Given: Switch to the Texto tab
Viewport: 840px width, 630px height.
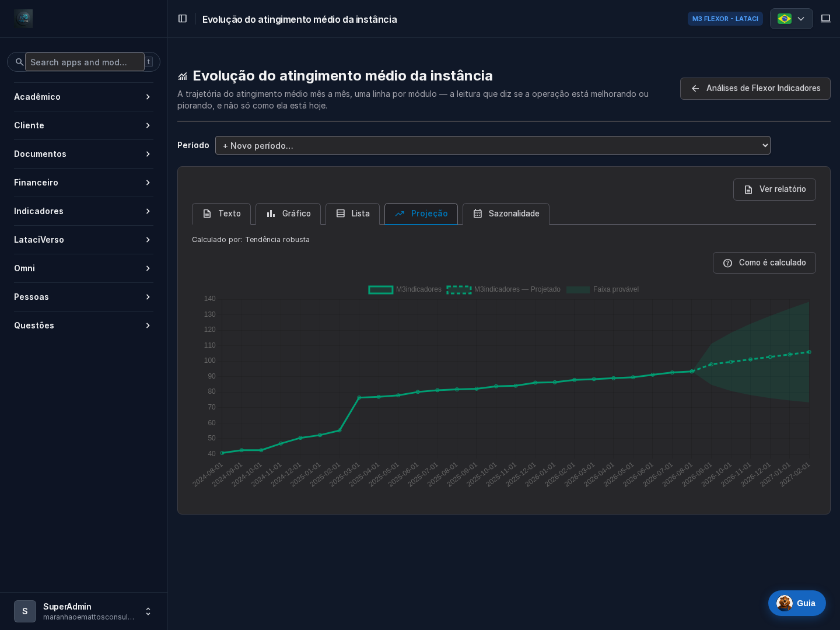Looking at the screenshot, I should click(x=221, y=213).
